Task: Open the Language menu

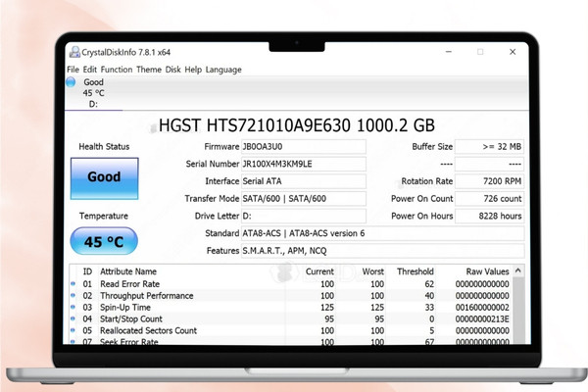Action: click(x=223, y=70)
